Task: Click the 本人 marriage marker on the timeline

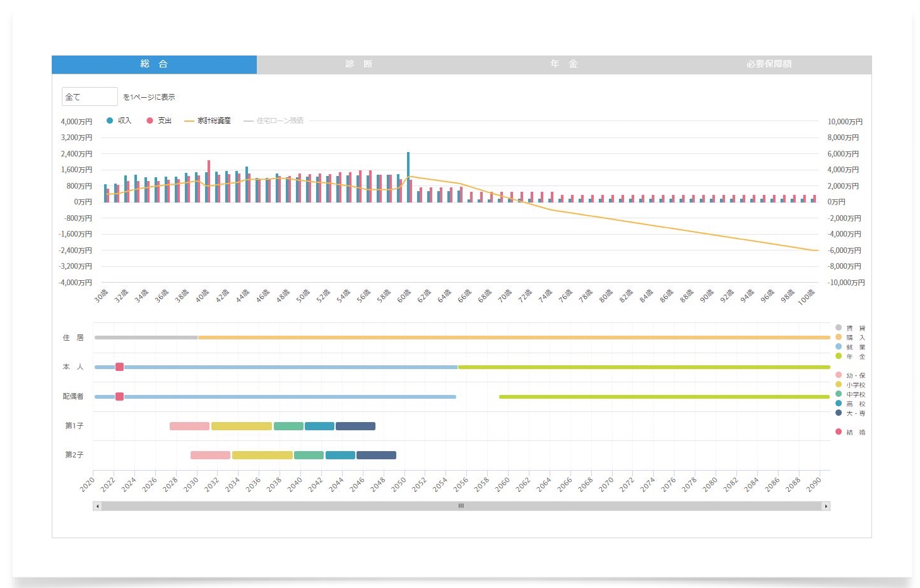Action: (x=119, y=367)
